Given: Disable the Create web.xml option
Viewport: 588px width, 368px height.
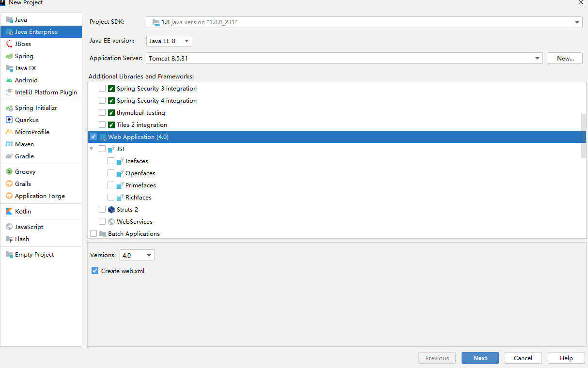Looking at the screenshot, I should pyautogui.click(x=95, y=271).
